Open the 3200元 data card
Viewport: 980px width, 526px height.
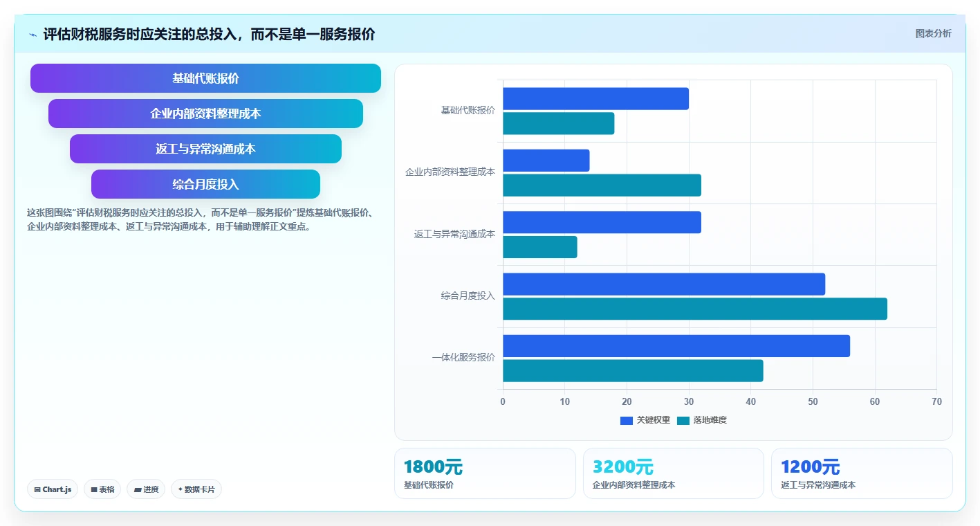coord(674,473)
